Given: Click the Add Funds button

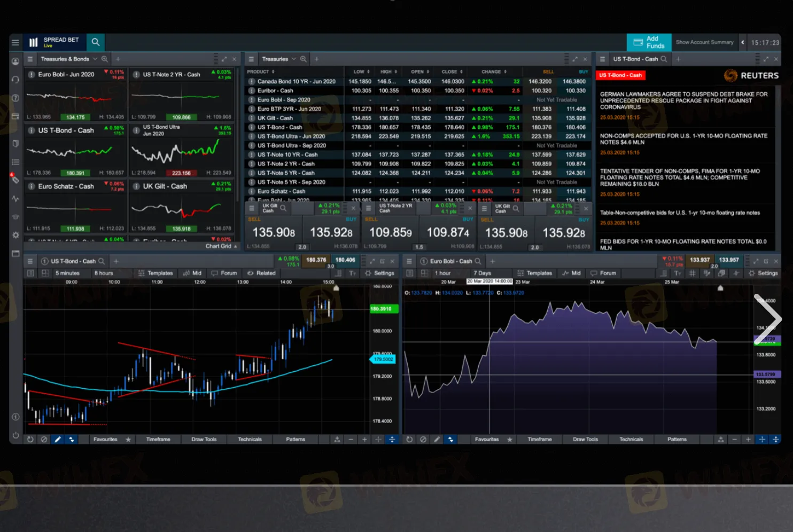Looking at the screenshot, I should (648, 42).
